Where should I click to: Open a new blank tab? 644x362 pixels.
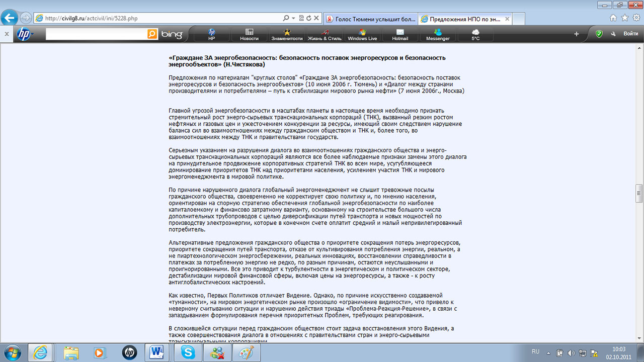coord(519,19)
